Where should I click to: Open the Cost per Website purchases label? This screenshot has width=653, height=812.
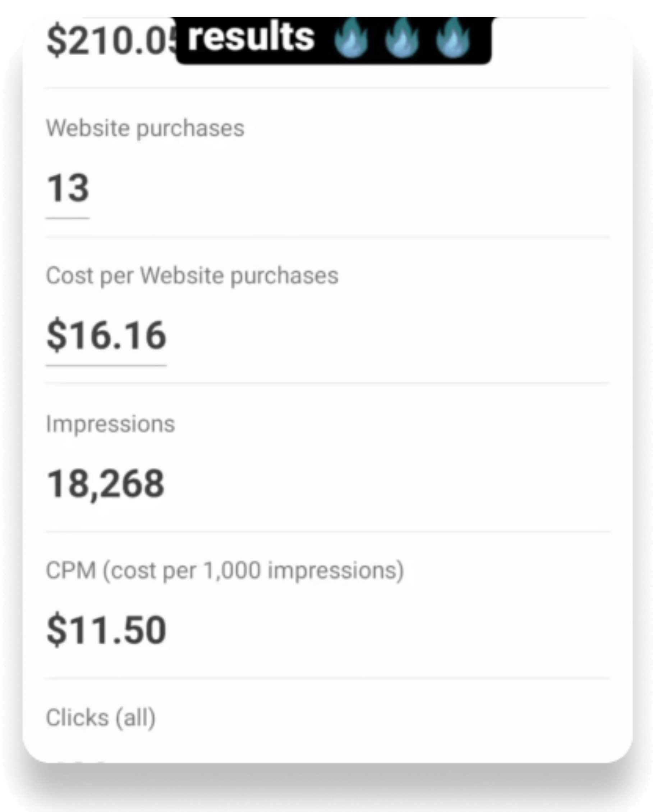(x=192, y=276)
